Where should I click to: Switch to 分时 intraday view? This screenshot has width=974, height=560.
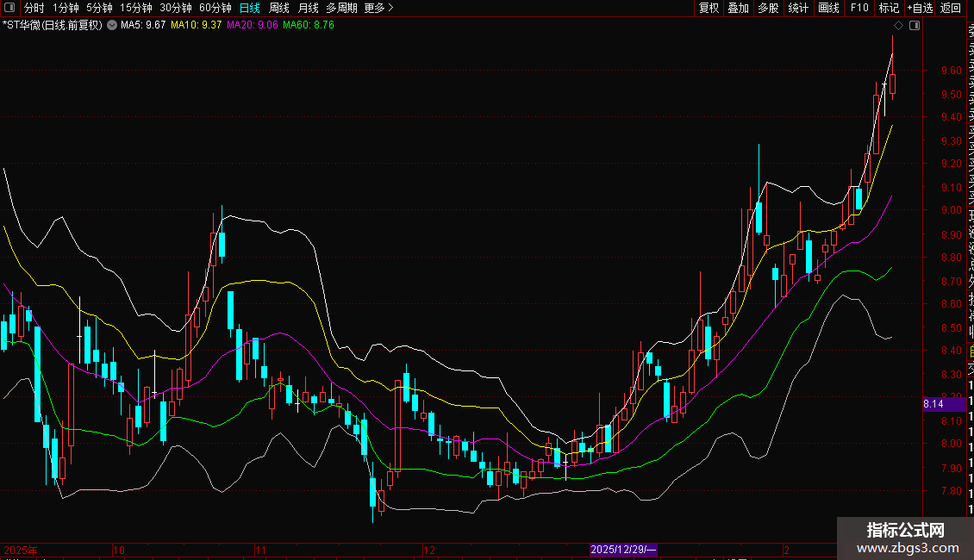[x=34, y=8]
